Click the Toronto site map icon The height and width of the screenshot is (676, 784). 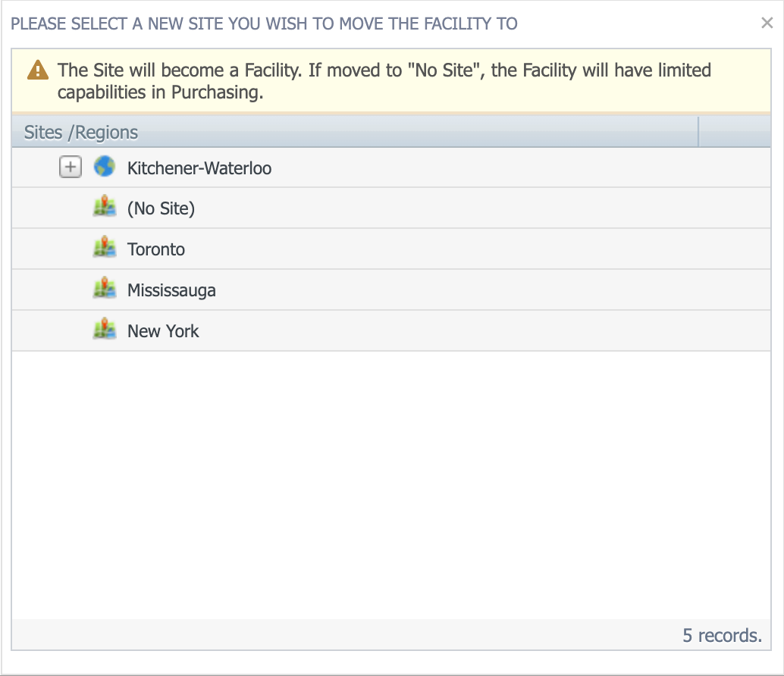point(104,249)
